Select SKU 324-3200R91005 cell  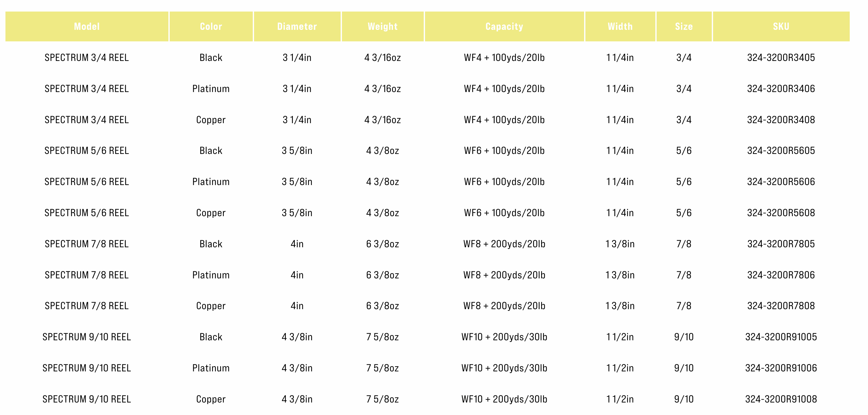pyautogui.click(x=781, y=337)
